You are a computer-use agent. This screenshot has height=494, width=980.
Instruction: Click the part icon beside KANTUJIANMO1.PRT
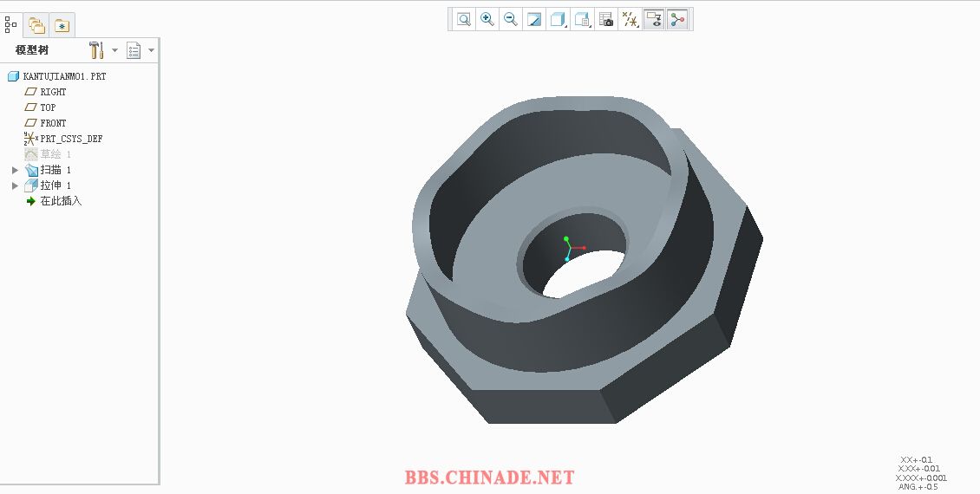[x=13, y=76]
